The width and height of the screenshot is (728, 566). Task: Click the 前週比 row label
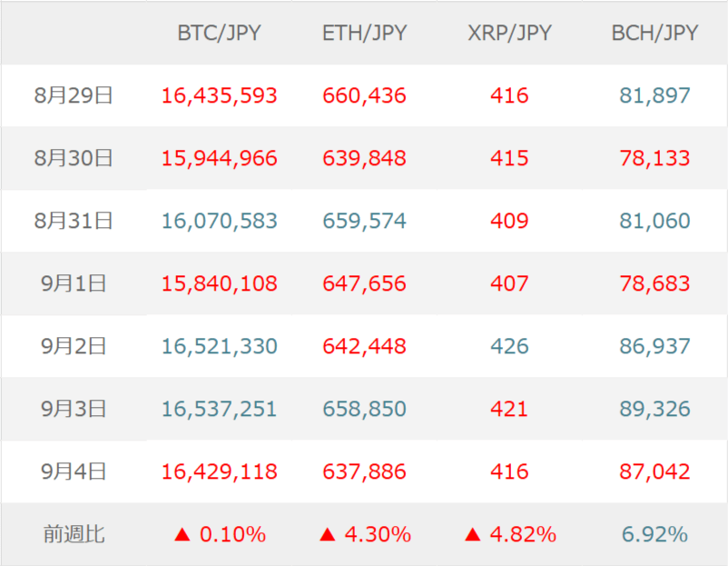pos(74,534)
